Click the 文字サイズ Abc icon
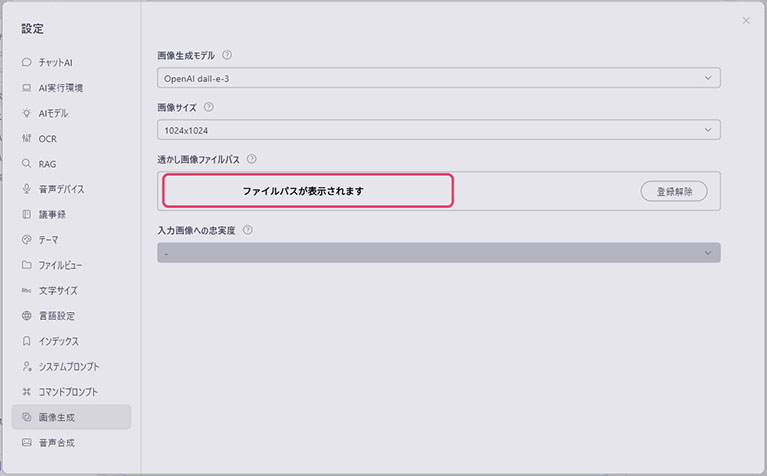Screen dimensions: 767x476 pyautogui.click(x=27, y=290)
